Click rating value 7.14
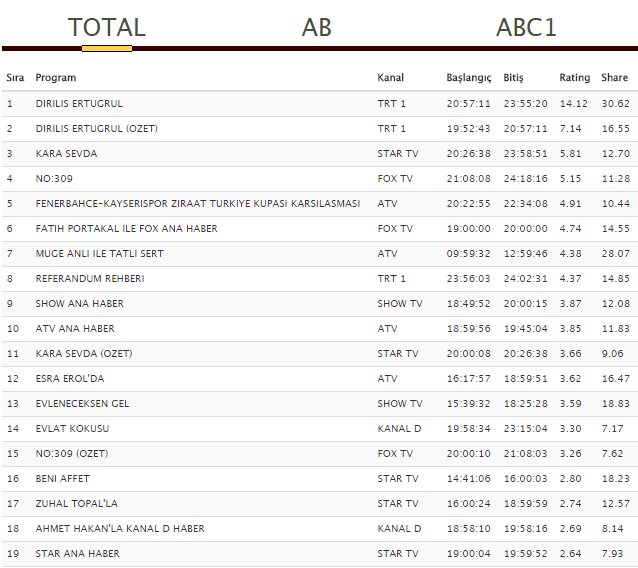Image resolution: width=638 pixels, height=568 pixels. point(570,129)
